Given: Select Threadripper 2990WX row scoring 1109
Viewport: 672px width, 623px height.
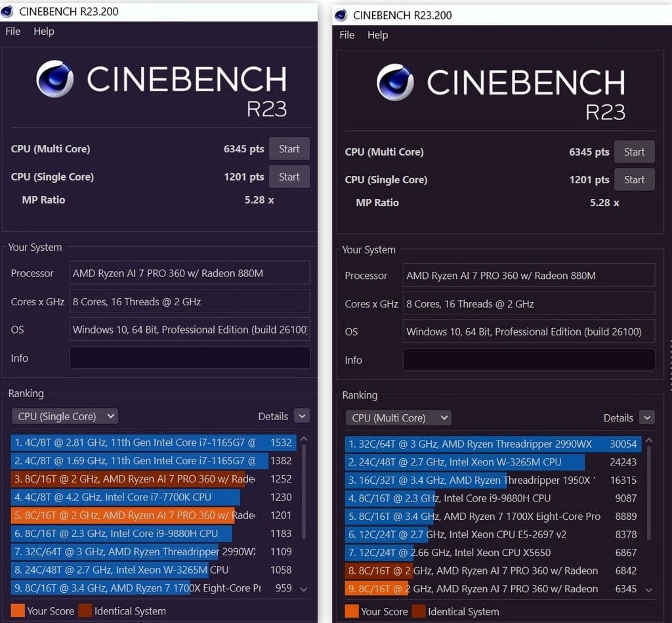Looking at the screenshot, I should [x=154, y=552].
